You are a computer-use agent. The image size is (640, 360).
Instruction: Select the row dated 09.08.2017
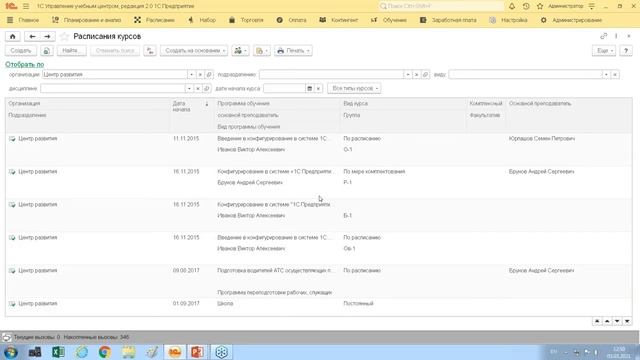tap(318, 281)
